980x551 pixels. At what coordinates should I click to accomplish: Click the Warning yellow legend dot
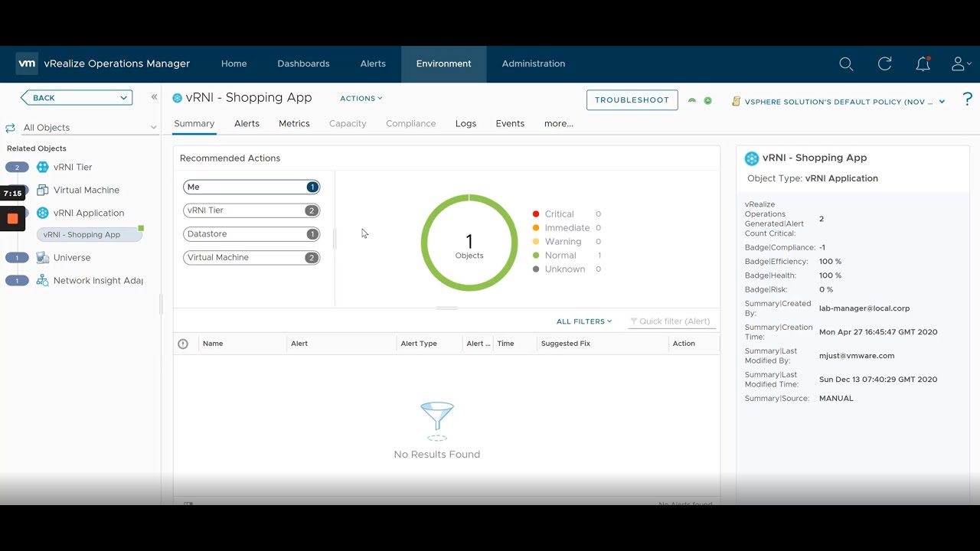click(536, 242)
